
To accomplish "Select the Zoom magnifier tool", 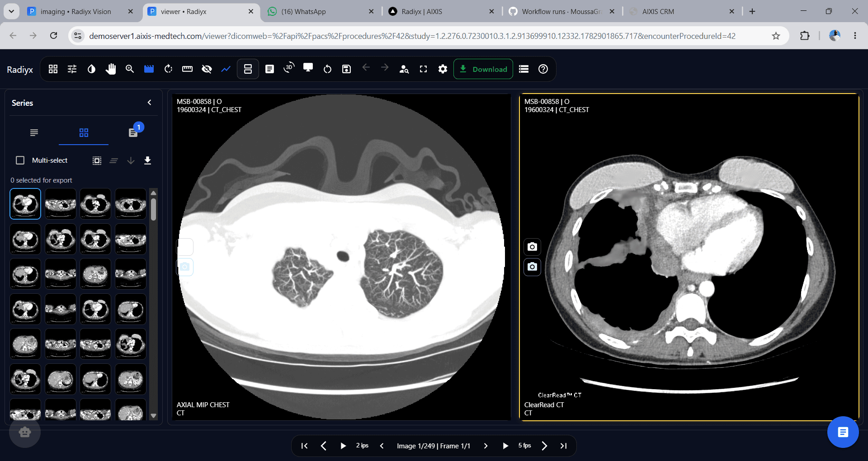I will [130, 69].
